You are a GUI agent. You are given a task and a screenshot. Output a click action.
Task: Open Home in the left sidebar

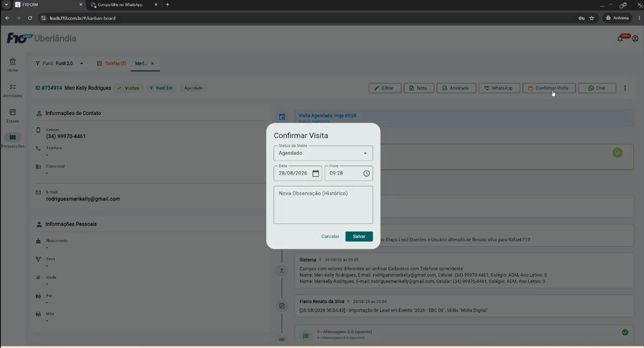pos(13,65)
